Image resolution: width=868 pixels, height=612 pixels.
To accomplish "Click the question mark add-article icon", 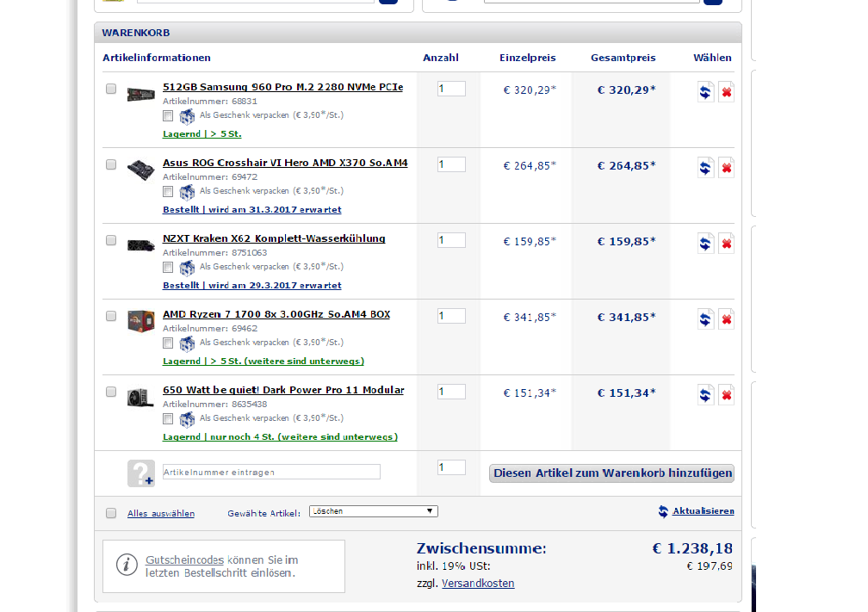I will (140, 473).
